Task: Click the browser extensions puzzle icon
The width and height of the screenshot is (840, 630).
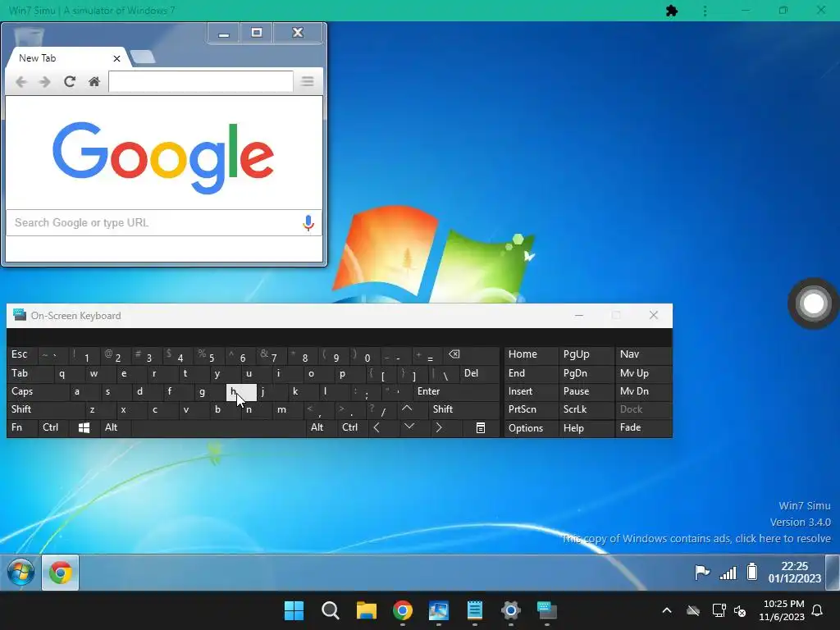Action: [672, 11]
